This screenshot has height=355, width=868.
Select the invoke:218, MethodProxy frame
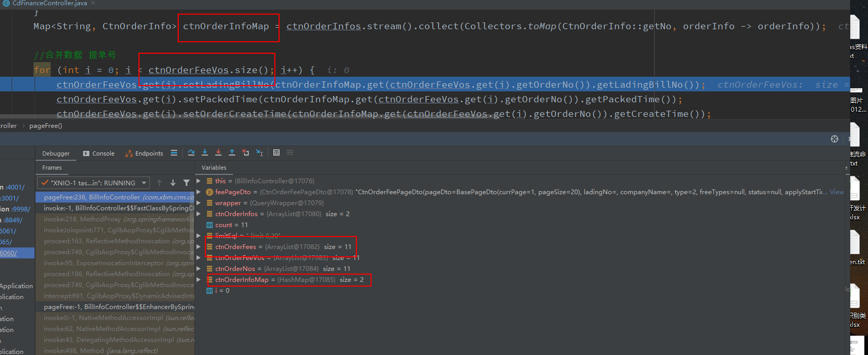[115, 219]
